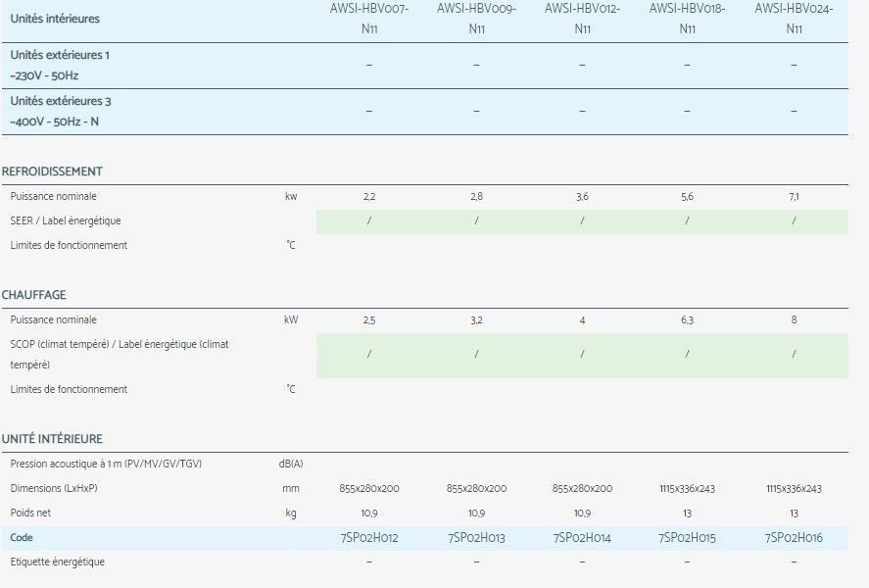Click product code 7SP02H014
The width and height of the screenshot is (869, 588).
pyautogui.click(x=582, y=538)
